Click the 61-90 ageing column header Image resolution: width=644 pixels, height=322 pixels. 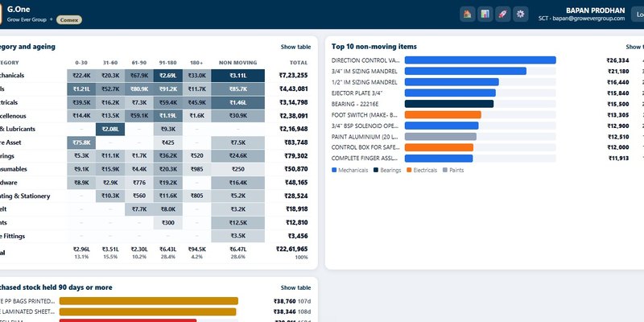(x=138, y=63)
